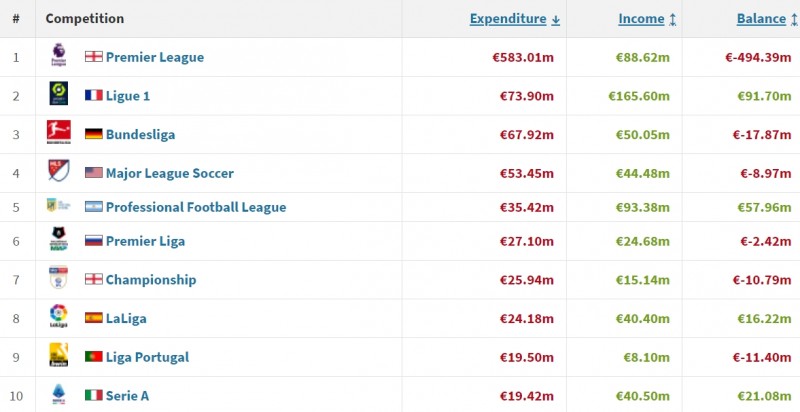Click the Serie A logo icon
Viewport: 800px width, 412px height.
(x=58, y=395)
